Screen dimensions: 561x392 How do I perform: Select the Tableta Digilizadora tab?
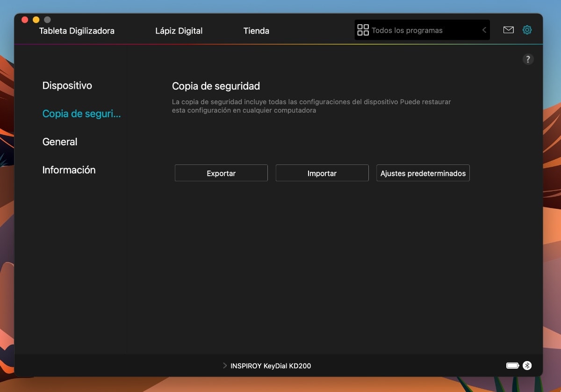[76, 31]
